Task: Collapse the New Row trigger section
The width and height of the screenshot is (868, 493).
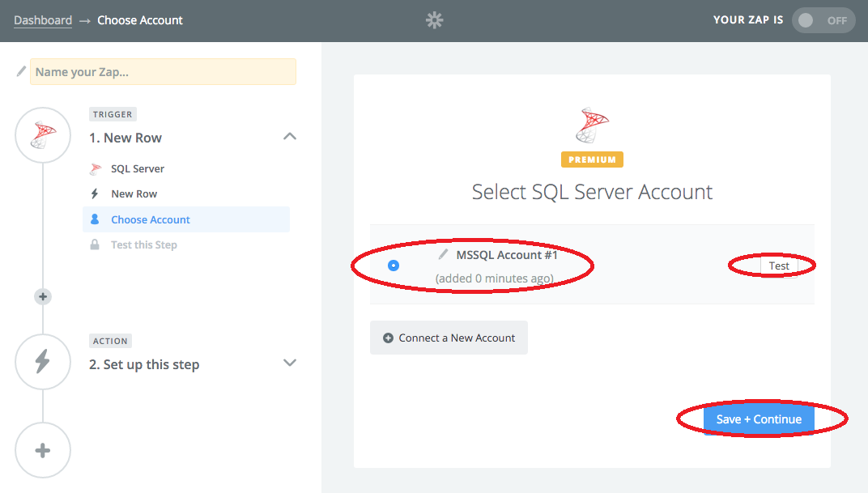Action: tap(289, 137)
